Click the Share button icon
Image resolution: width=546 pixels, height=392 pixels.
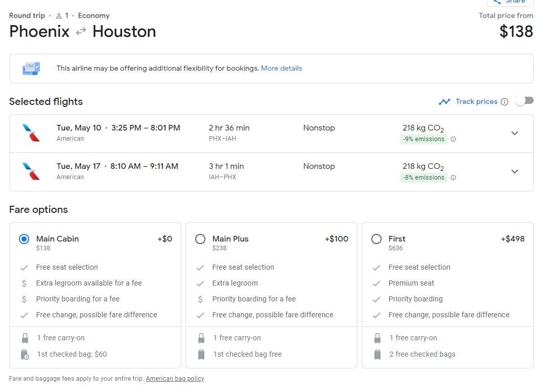[497, 2]
